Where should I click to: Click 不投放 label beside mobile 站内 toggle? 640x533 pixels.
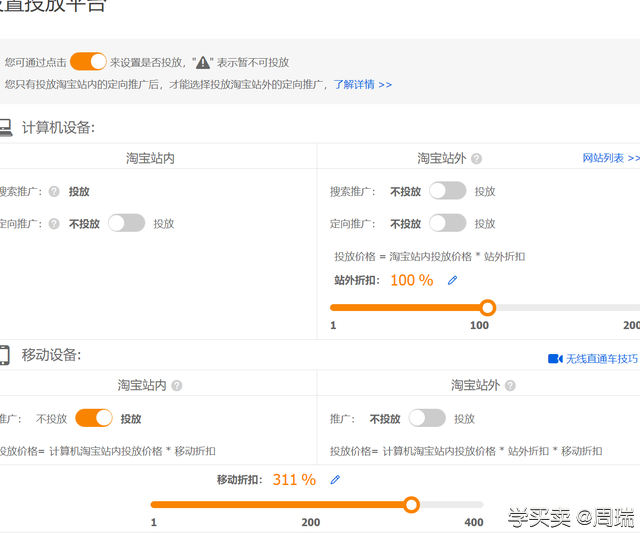(x=51, y=419)
